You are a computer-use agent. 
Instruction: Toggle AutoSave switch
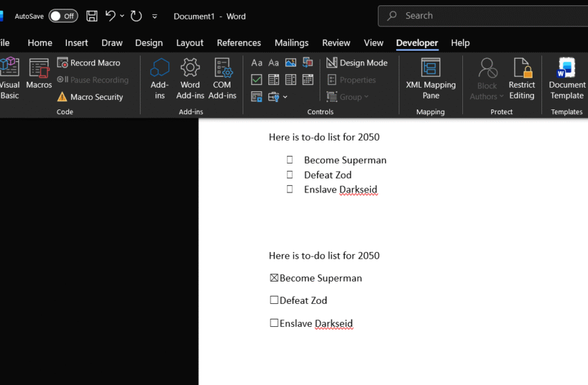click(x=63, y=16)
